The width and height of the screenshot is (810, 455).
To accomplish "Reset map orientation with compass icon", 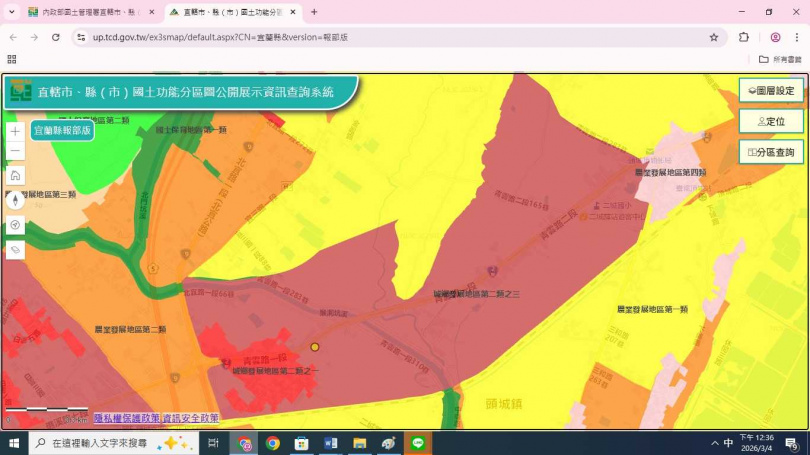I will (15, 199).
